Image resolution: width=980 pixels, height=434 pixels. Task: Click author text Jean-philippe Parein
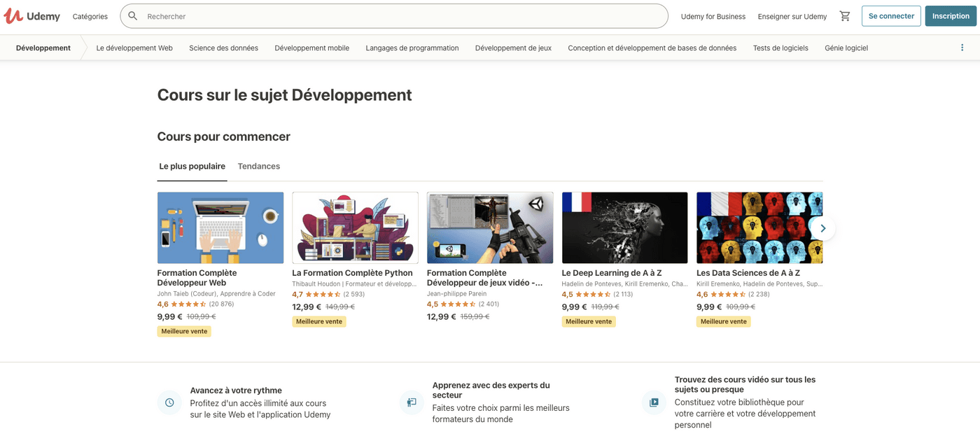(456, 294)
